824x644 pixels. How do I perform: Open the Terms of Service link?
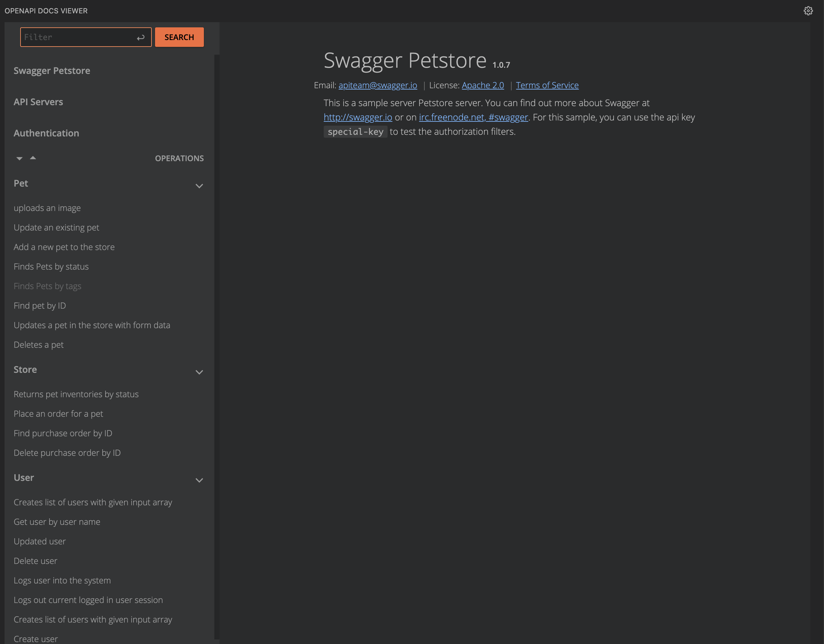coord(547,85)
